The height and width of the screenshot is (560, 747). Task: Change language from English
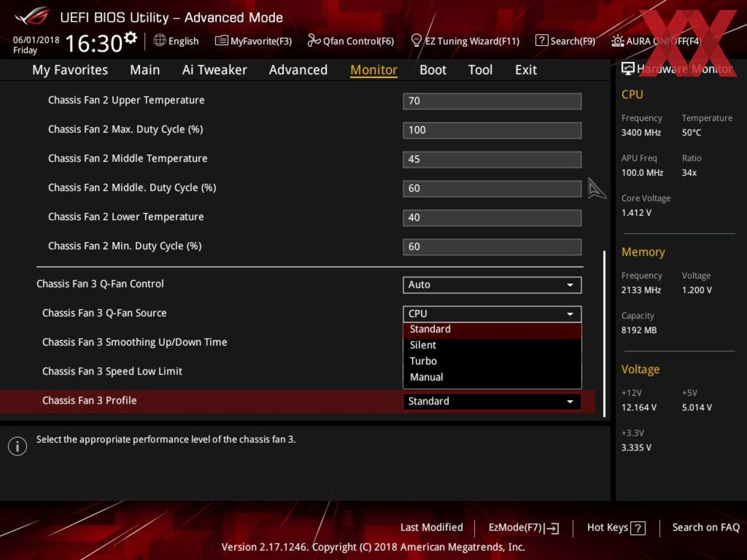[176, 41]
